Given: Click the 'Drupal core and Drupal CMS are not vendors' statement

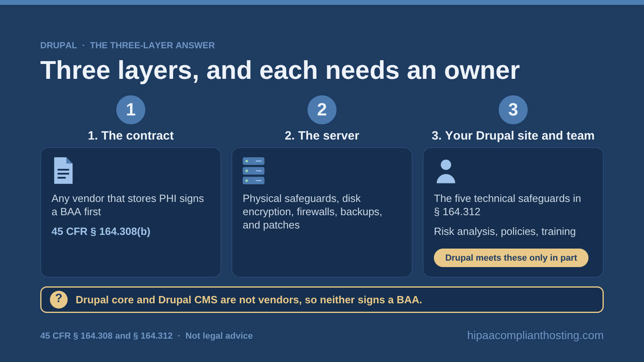Looking at the screenshot, I should 249,300.
